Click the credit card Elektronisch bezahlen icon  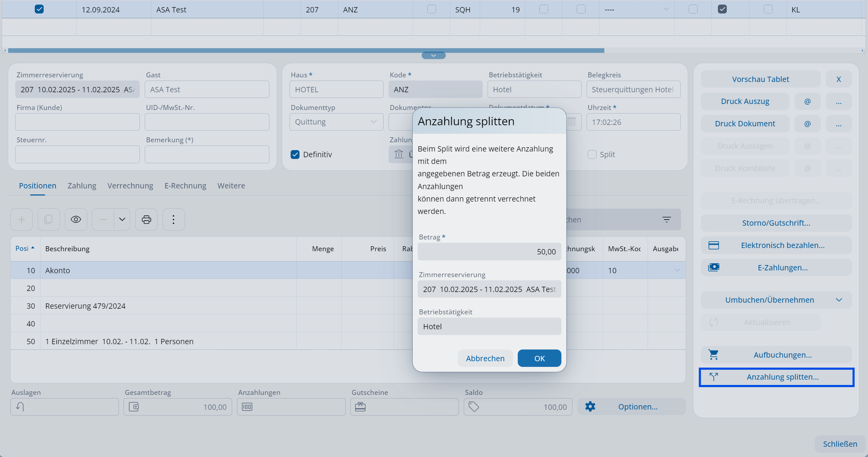tap(713, 245)
